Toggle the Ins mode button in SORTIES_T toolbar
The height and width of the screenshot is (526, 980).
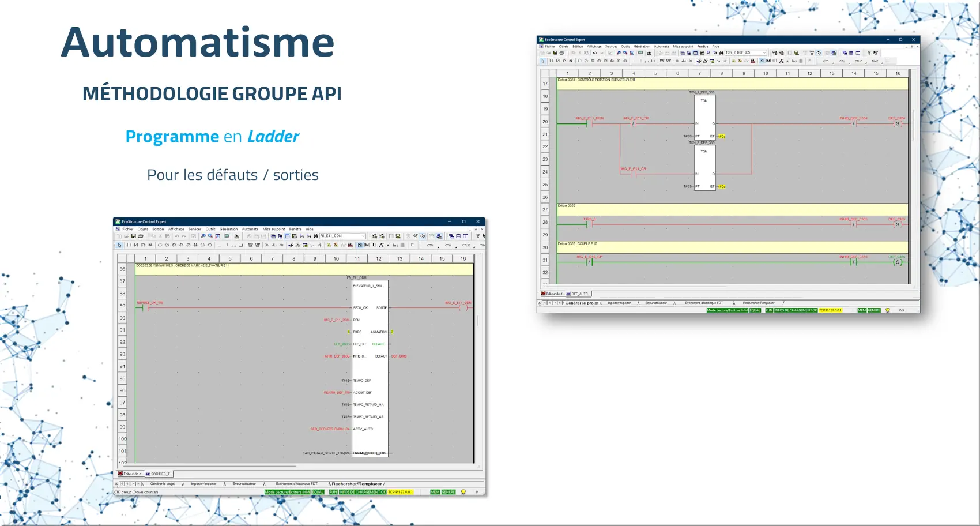[395, 245]
